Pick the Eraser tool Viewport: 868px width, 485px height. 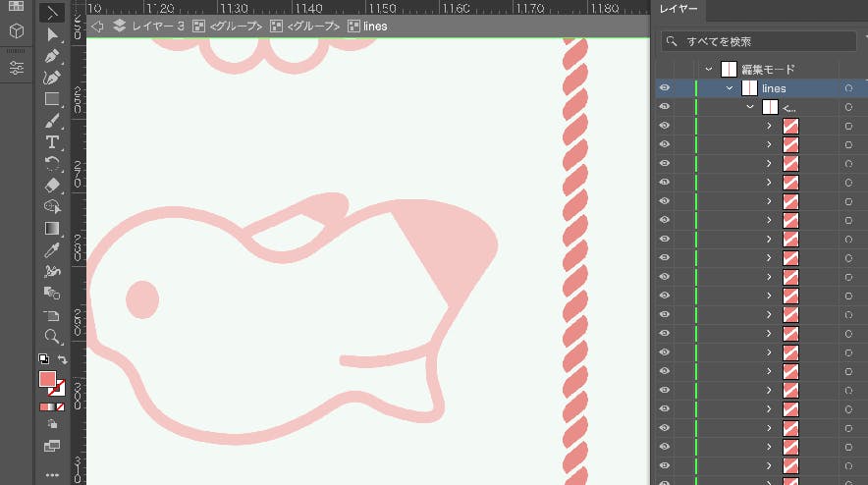[53, 185]
